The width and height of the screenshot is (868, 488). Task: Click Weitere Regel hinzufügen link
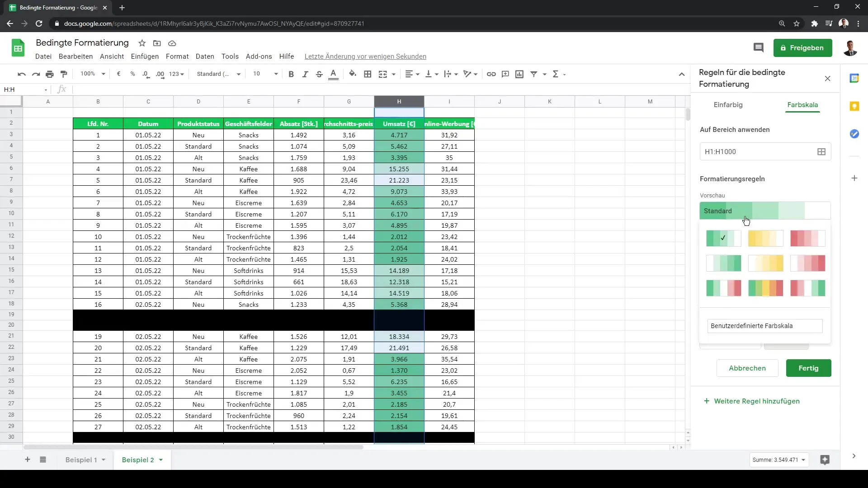pyautogui.click(x=752, y=400)
